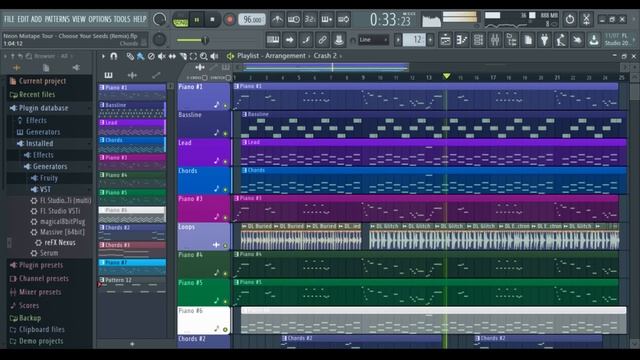Click the plugin plug toolbar icon

(544, 40)
